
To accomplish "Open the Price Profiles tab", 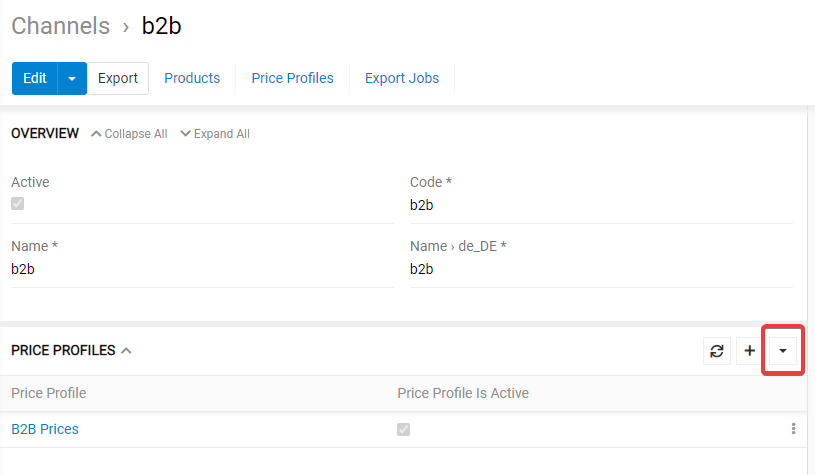I will 292,78.
